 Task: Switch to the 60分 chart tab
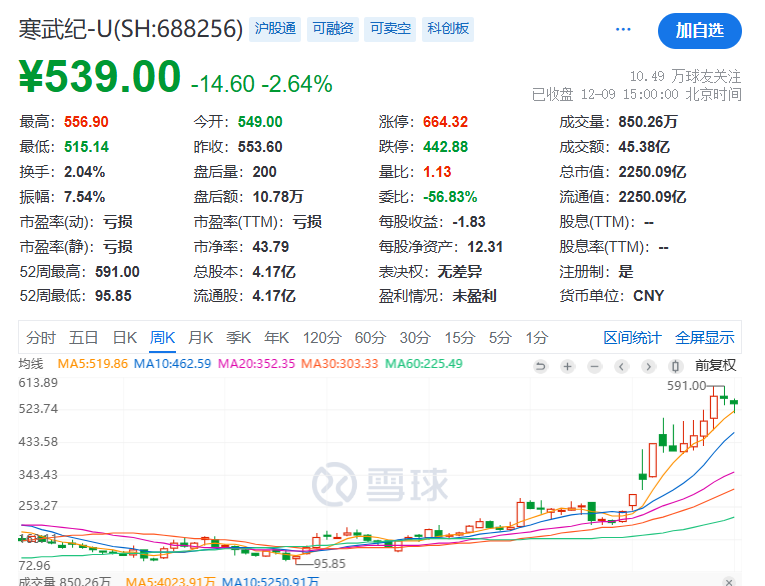pos(370,338)
